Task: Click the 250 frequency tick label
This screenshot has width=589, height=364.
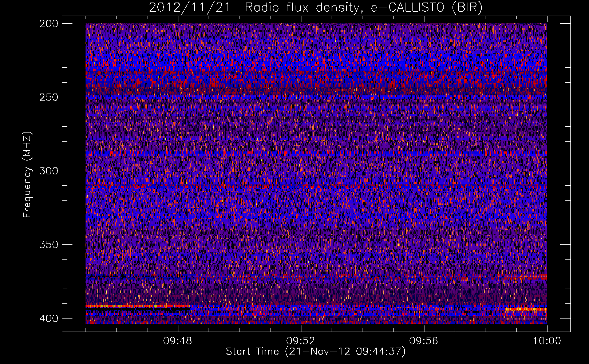Action: point(48,97)
